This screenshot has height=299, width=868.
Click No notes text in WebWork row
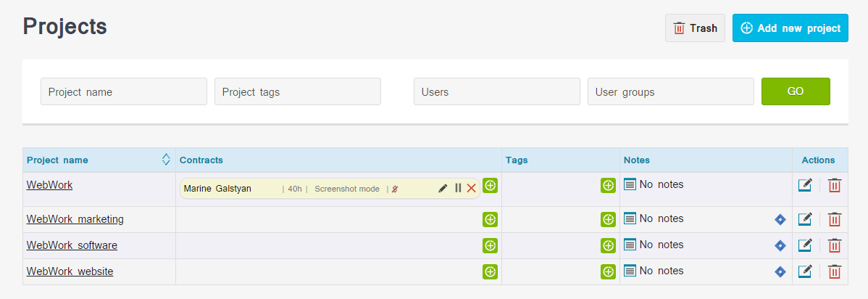click(x=662, y=185)
